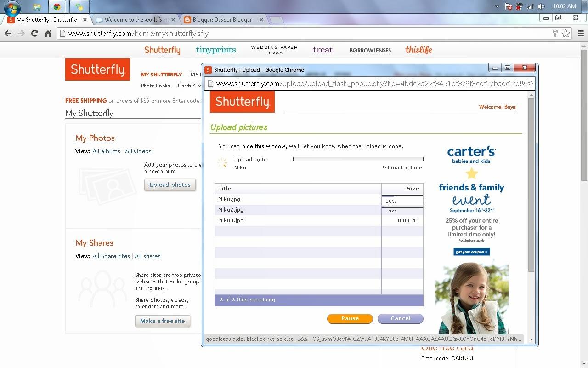Screen dimensions: 588x368
Task: Show hidden system tray icons
Action: [x=497, y=6]
